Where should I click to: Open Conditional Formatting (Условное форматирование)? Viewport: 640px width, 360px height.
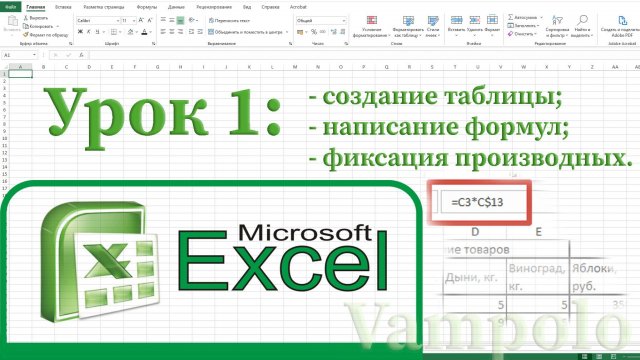click(371, 26)
